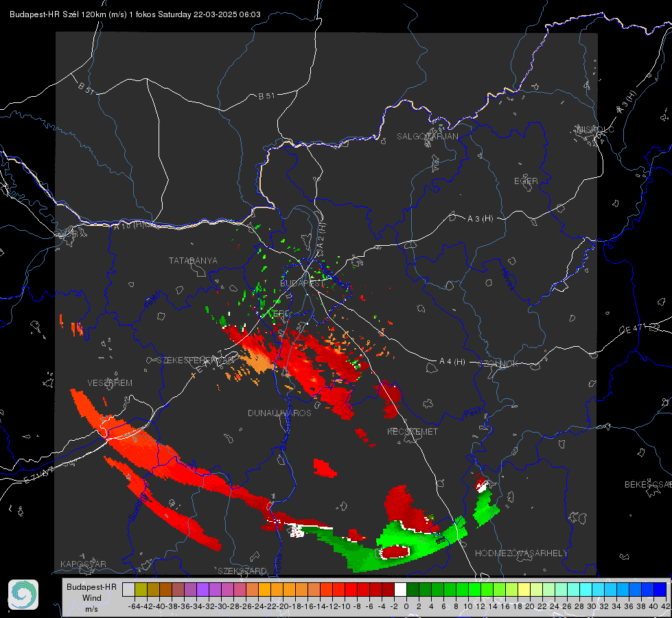Pick the yellow swatch between 18 and 20
The height and width of the screenshot is (618, 672).
524,589
